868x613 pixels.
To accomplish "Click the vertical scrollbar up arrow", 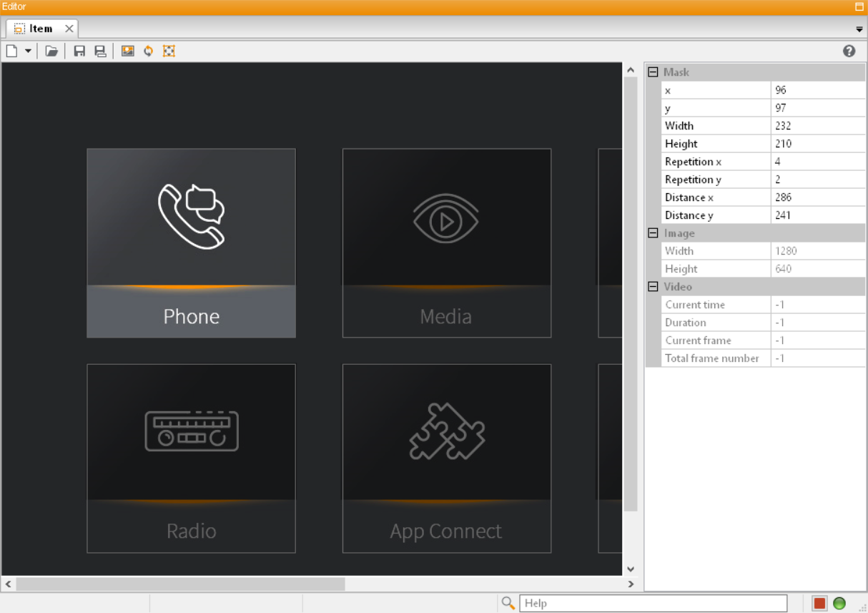I will pyautogui.click(x=631, y=70).
